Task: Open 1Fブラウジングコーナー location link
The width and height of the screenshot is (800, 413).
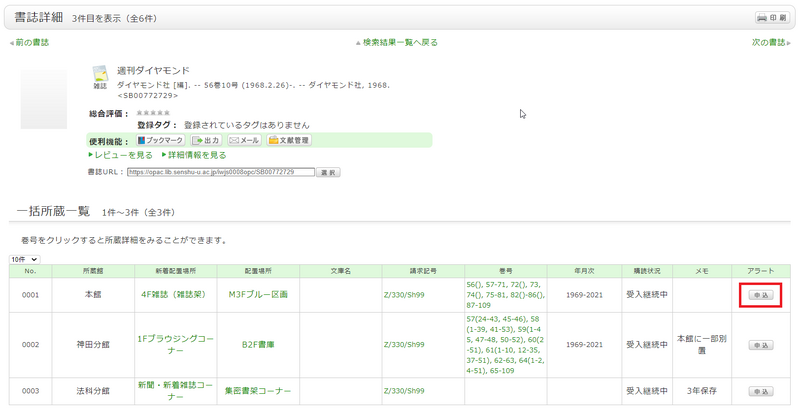Action: pos(176,345)
